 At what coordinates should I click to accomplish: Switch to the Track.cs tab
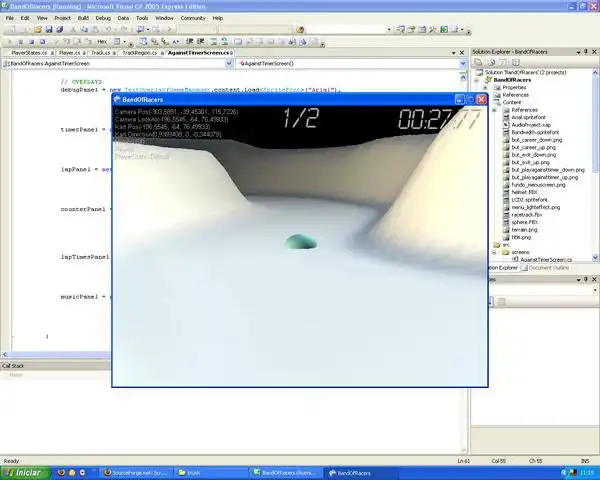(x=101, y=53)
